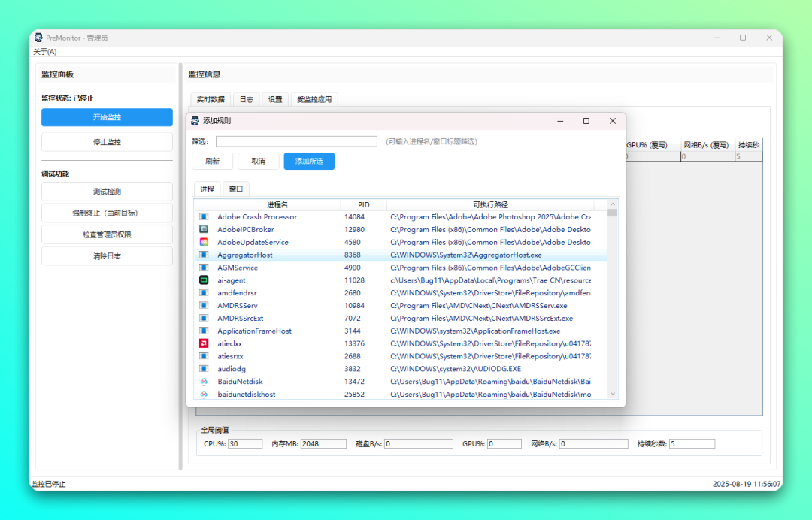Click the 持续秒数 threshold field

(692, 443)
